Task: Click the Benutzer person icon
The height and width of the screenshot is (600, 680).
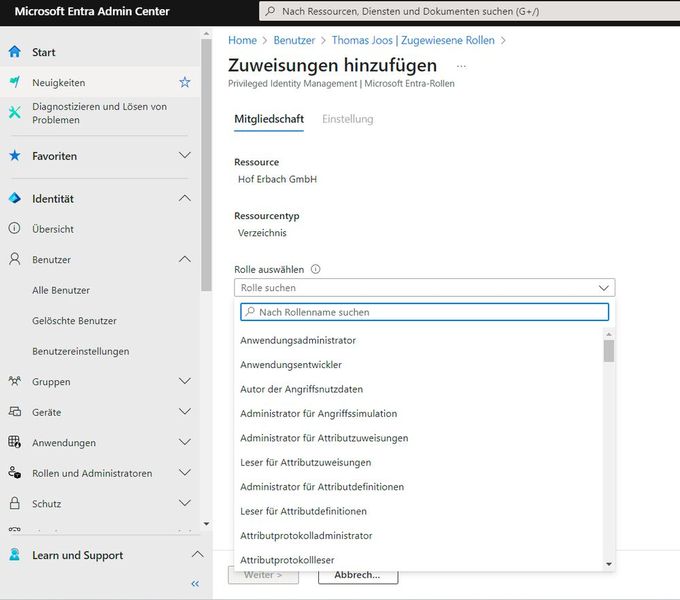Action: coord(14,259)
